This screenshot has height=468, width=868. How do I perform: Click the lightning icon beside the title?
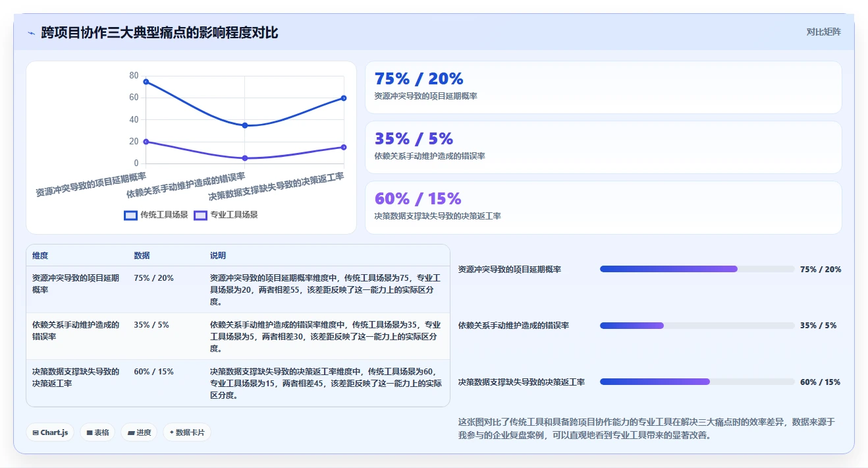[31, 32]
